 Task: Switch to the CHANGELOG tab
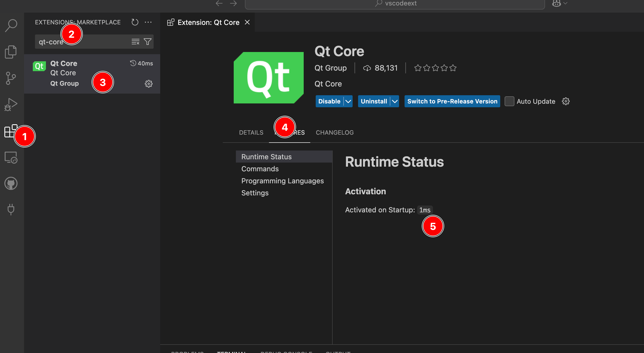[x=335, y=132]
